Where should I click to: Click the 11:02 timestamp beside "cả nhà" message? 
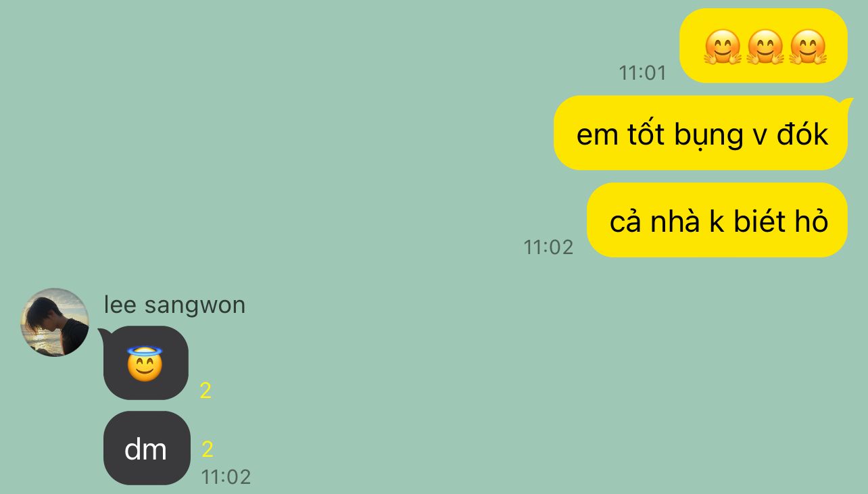click(548, 247)
